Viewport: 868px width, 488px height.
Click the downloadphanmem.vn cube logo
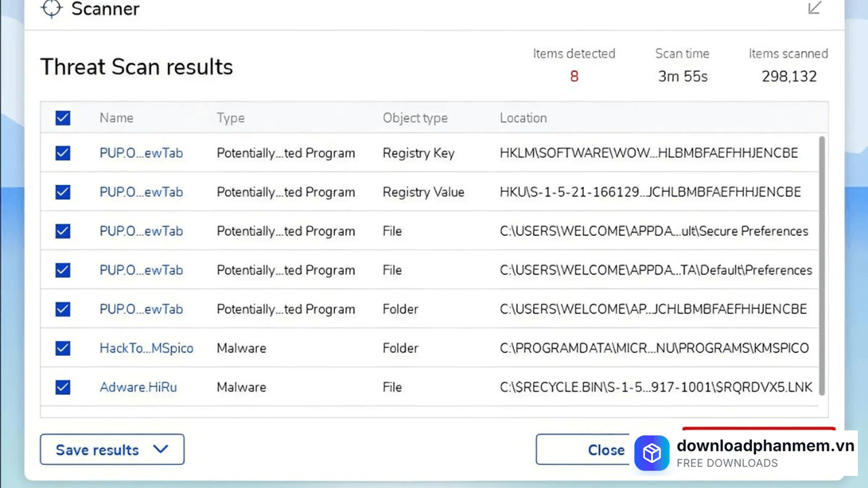pyautogui.click(x=652, y=453)
